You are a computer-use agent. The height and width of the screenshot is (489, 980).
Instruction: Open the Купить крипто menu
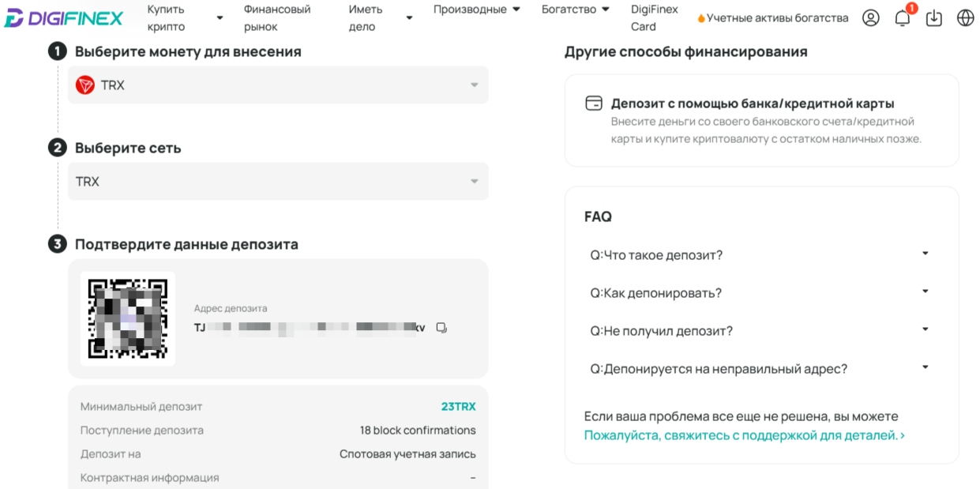[x=185, y=18]
